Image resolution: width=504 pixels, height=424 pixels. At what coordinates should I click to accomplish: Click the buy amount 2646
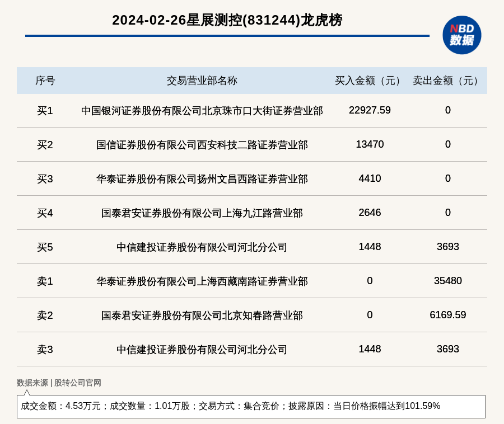[x=370, y=213]
